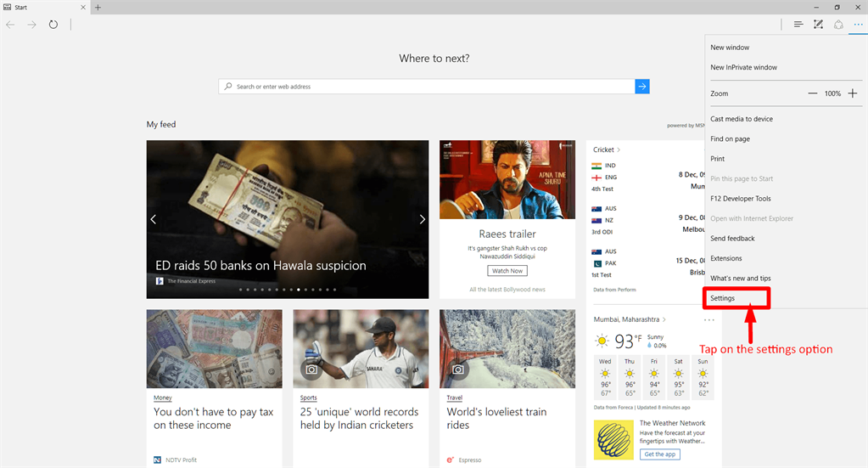Click AUS vs PAK 1st Test match
868x468 pixels.
pyautogui.click(x=647, y=263)
